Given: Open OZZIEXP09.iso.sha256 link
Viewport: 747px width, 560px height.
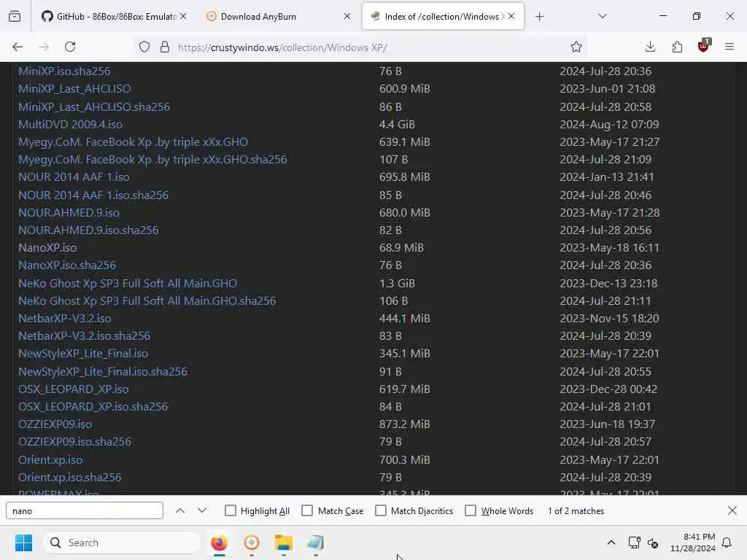Looking at the screenshot, I should pos(75,441).
